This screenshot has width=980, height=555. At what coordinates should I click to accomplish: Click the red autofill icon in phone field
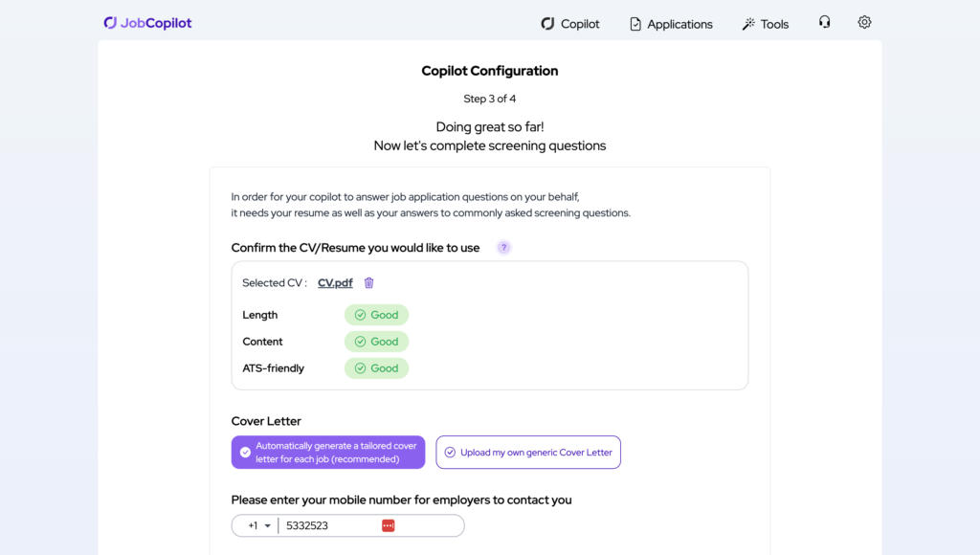pos(387,525)
